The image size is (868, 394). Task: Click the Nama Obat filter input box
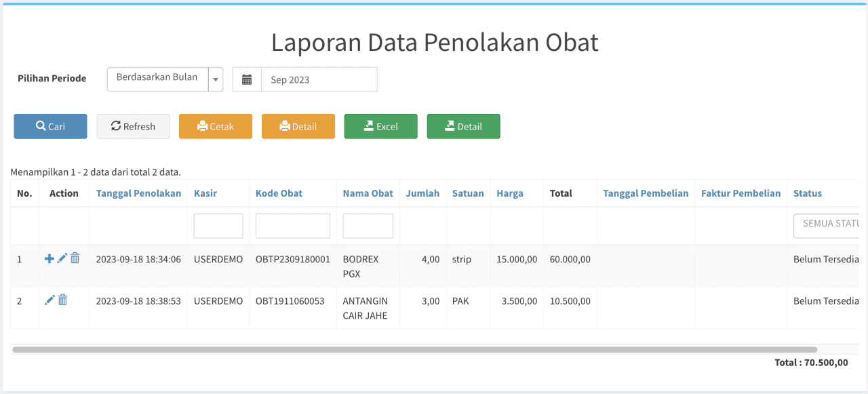[368, 226]
